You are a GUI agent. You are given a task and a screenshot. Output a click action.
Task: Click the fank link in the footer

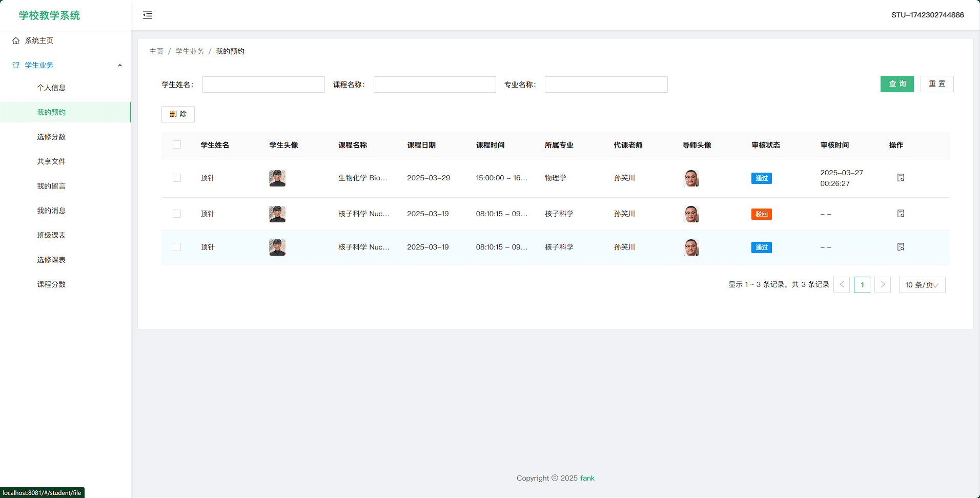587,478
